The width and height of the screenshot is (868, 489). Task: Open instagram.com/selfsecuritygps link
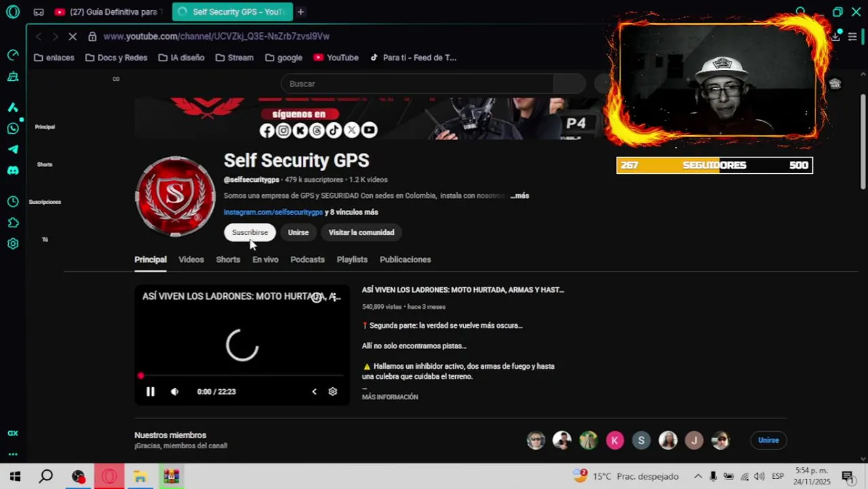(x=273, y=212)
